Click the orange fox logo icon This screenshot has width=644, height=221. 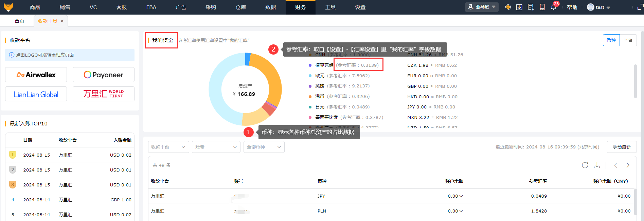click(x=8, y=7)
